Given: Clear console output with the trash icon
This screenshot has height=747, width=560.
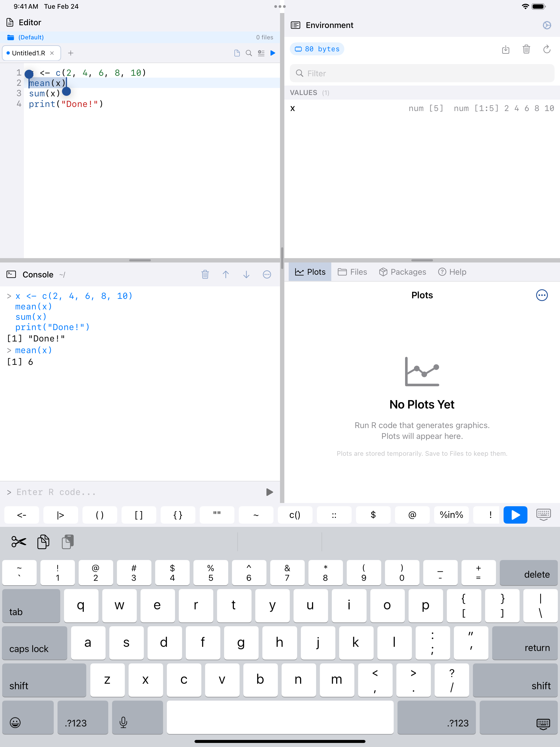Looking at the screenshot, I should [205, 274].
